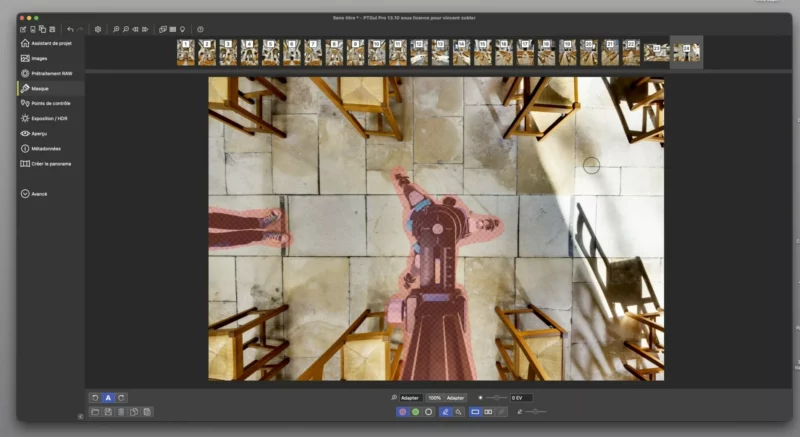This screenshot has height=437, width=800.
Task: Select the red mask color
Action: click(x=403, y=412)
